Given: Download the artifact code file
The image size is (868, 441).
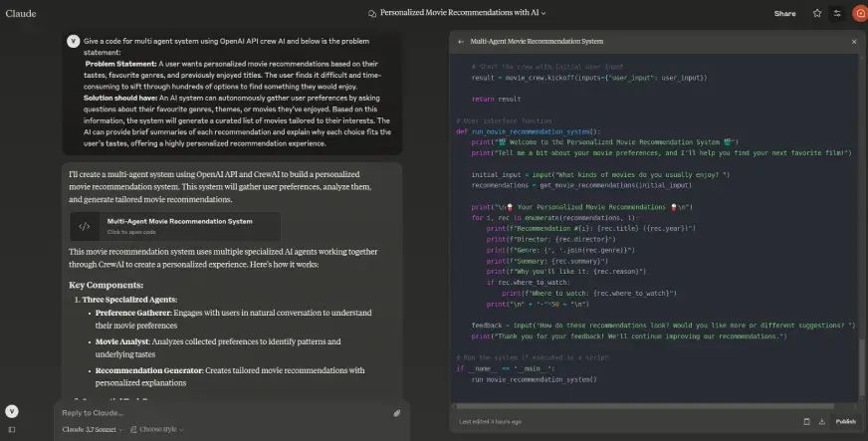Looking at the screenshot, I should click(822, 421).
